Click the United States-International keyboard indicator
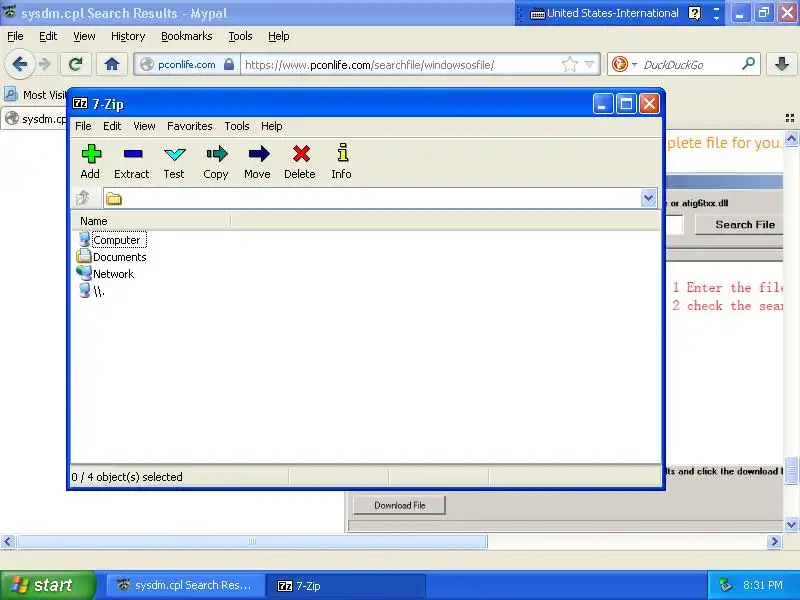The image size is (800, 600). [x=605, y=13]
